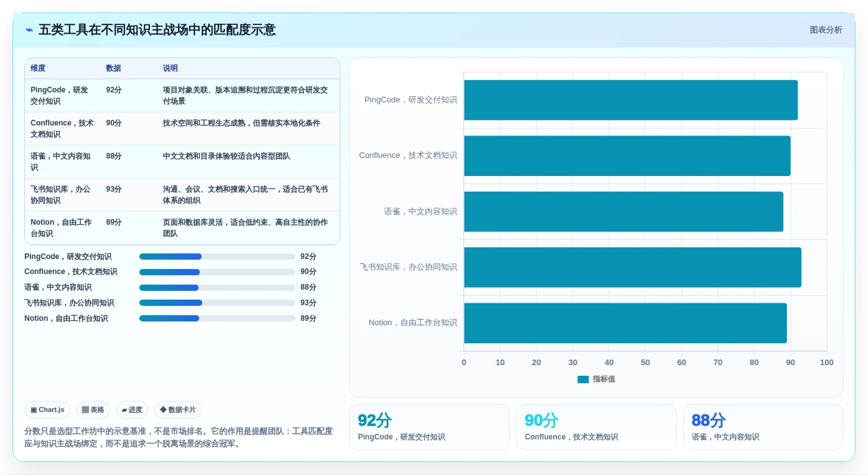Click the 进度 tag chip
This screenshot has height=475, width=868.
(132, 409)
